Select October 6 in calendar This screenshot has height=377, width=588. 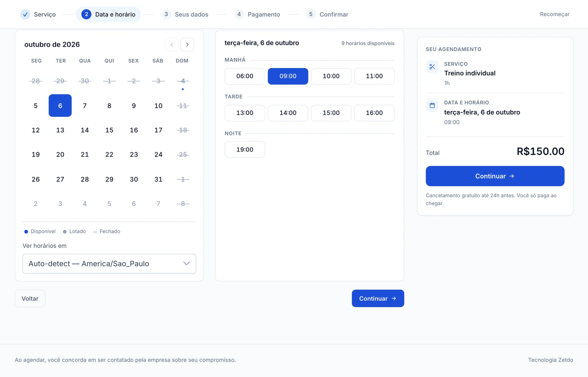click(x=60, y=106)
